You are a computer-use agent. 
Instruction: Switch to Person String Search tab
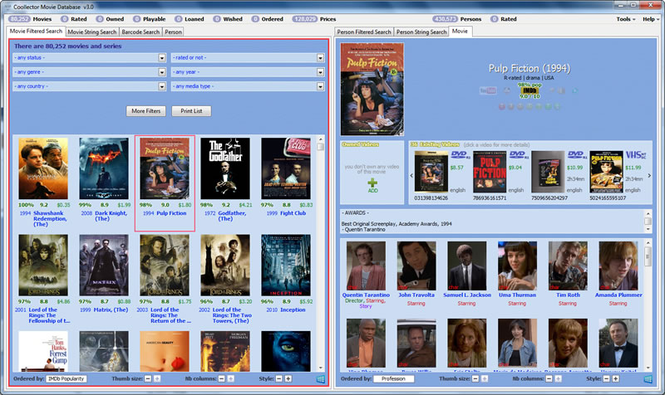pos(421,32)
